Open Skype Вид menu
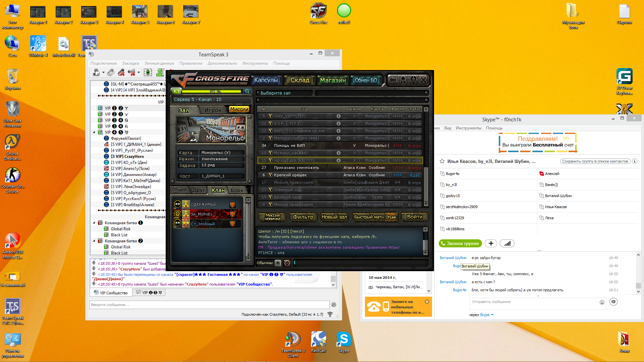The height and width of the screenshot is (362, 644). tap(448, 128)
